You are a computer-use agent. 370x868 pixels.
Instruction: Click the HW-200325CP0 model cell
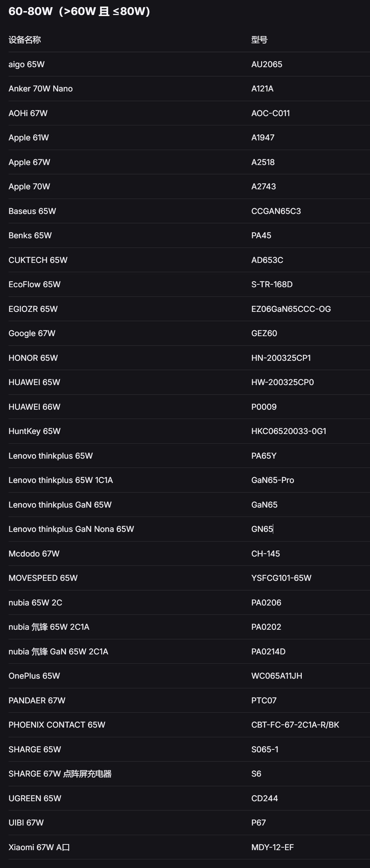pos(282,382)
